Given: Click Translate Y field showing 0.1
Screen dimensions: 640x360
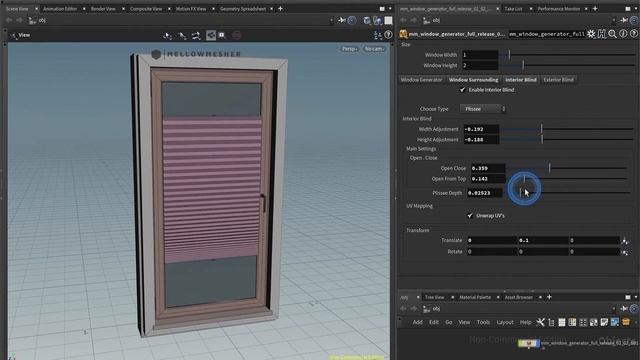Looking at the screenshot, I should 543,240.
